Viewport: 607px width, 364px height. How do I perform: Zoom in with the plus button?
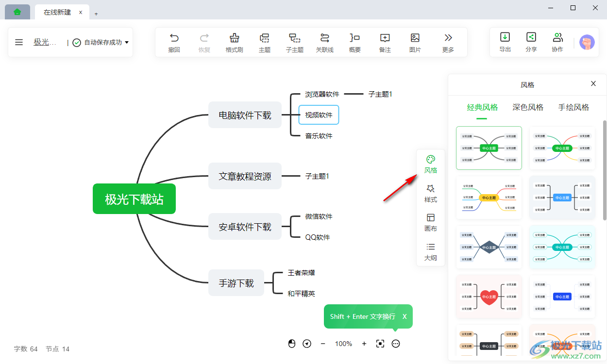coord(364,344)
